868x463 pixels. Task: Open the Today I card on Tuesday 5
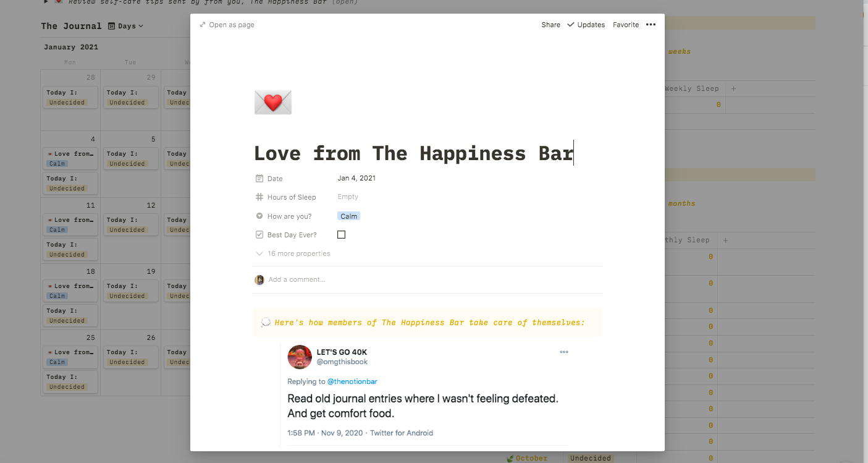point(130,158)
